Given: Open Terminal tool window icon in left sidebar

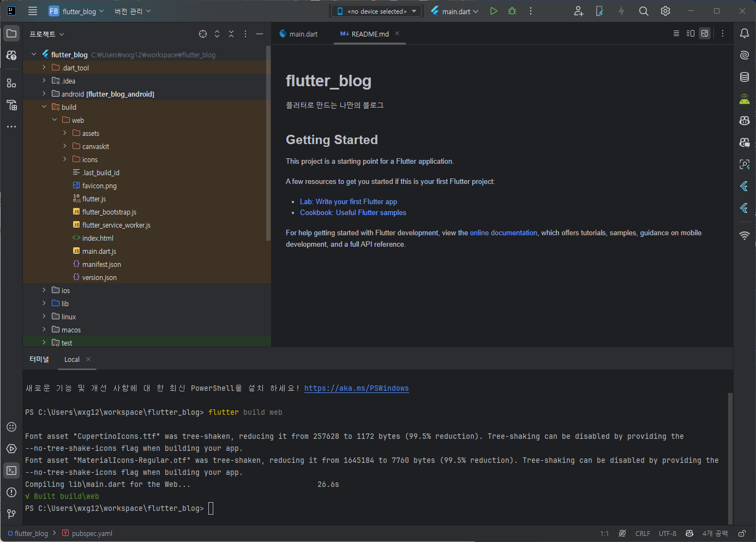Looking at the screenshot, I should coord(11,470).
